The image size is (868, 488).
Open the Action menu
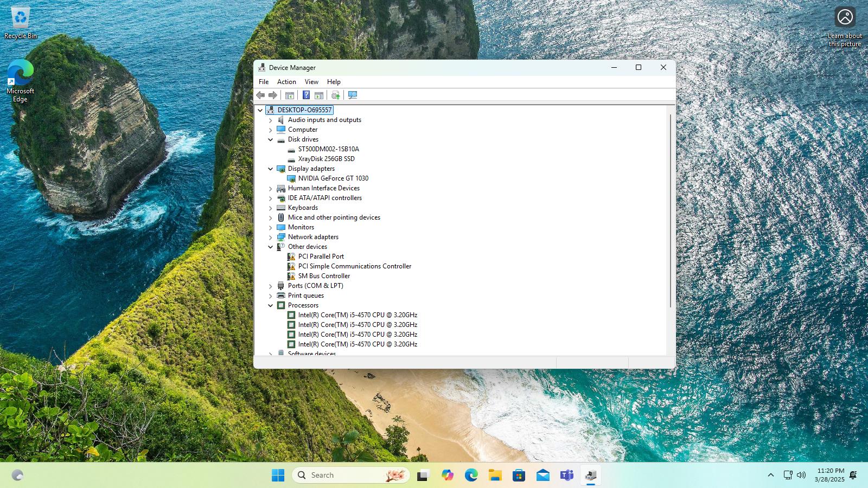coord(286,82)
